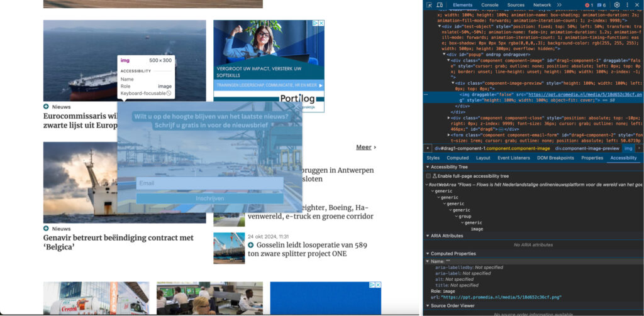The width and height of the screenshot is (644, 316).
Task: Click the blue issues count badge
Action: click(x=601, y=5)
